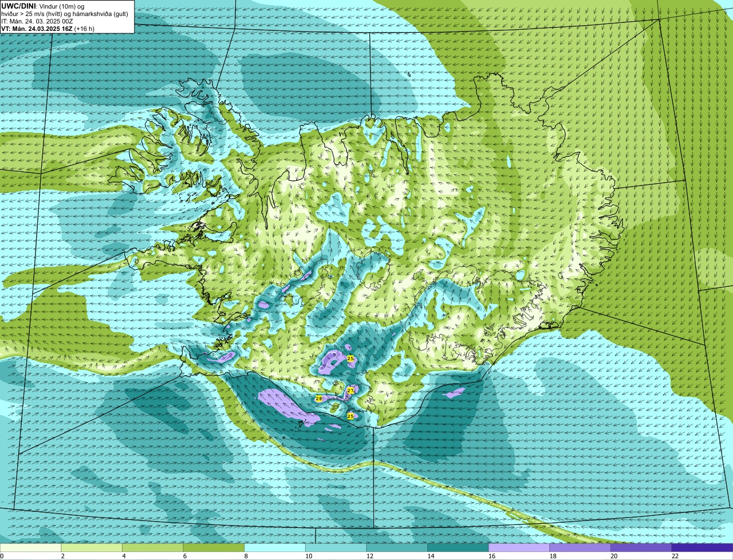Pick the light cyan segment between 8 and 10
733x560 pixels.
tap(275, 547)
